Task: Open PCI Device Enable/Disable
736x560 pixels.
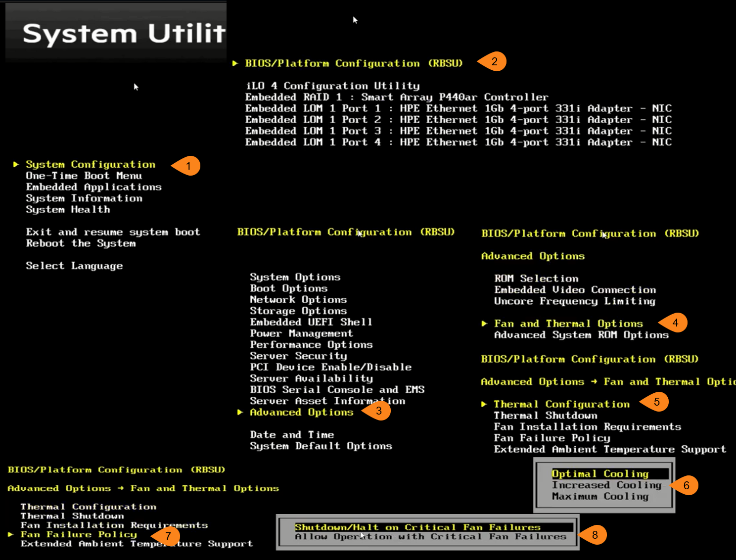Action: pos(330,368)
